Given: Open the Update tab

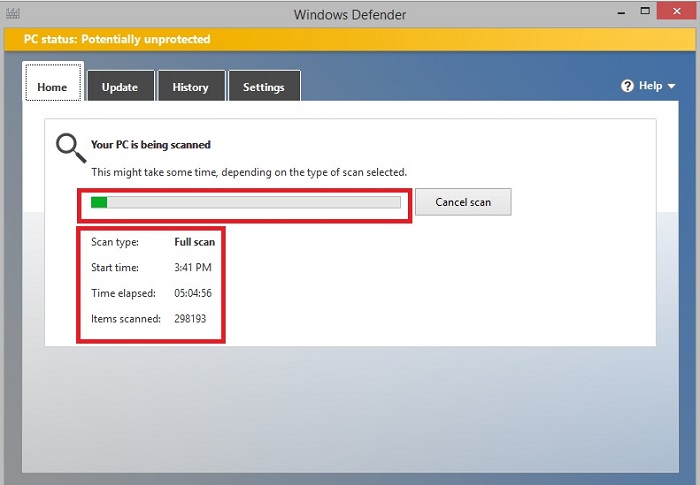Looking at the screenshot, I should [119, 87].
